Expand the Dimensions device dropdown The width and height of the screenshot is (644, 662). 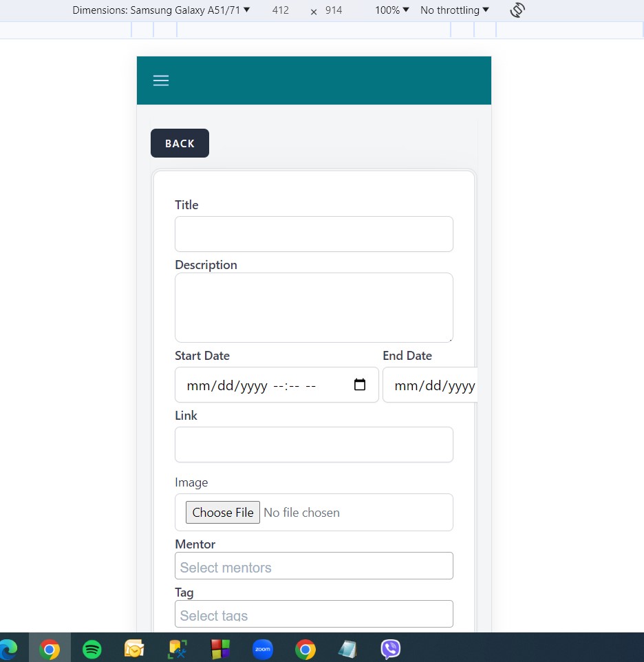tap(161, 10)
